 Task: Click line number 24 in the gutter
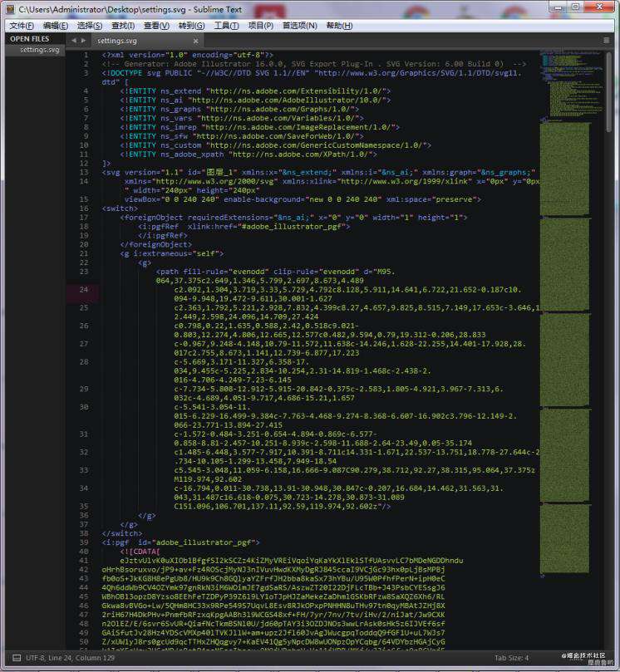tap(83, 290)
